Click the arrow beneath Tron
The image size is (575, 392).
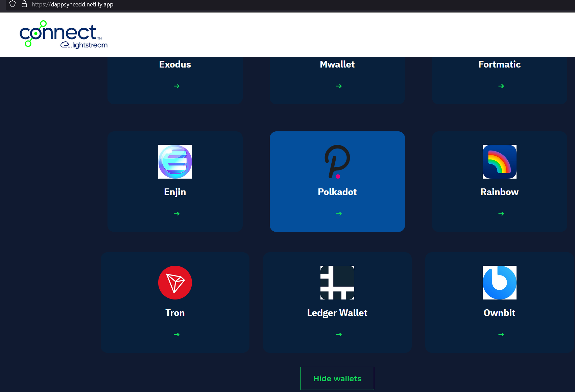pos(176,334)
